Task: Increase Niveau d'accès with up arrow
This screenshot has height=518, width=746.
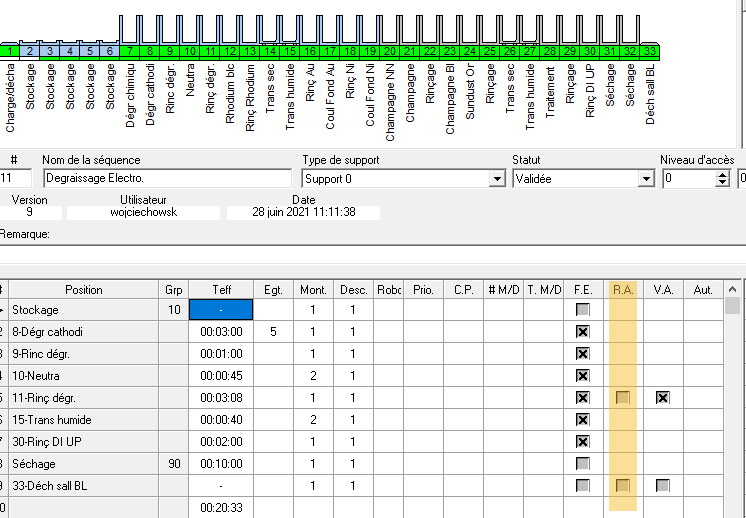Action: (x=723, y=174)
